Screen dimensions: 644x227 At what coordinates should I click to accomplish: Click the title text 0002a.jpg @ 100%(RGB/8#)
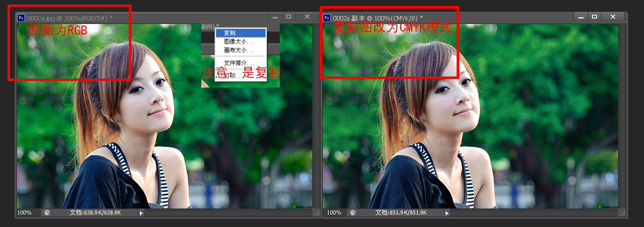70,17
